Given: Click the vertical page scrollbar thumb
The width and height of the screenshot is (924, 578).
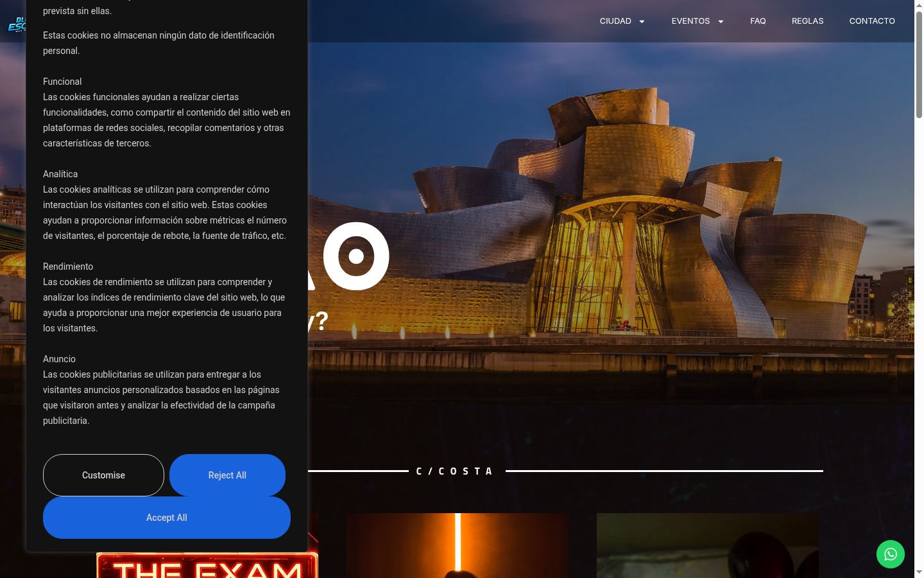Looking at the screenshot, I should click(919, 64).
